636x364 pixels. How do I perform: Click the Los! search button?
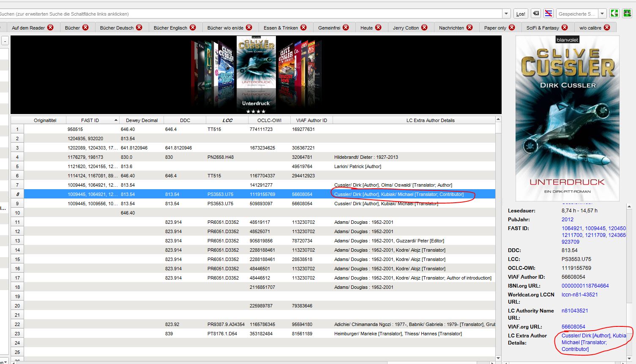pos(521,14)
